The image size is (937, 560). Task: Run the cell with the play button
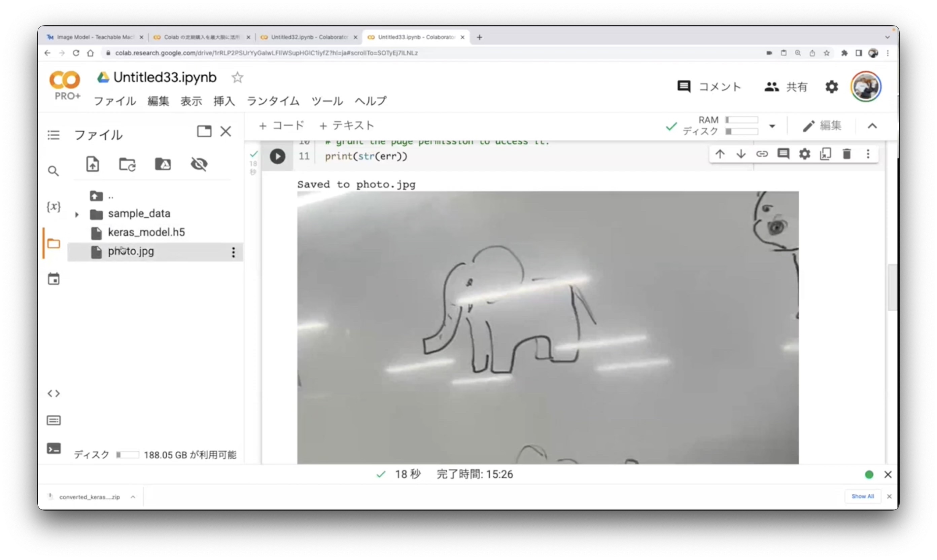tap(277, 156)
